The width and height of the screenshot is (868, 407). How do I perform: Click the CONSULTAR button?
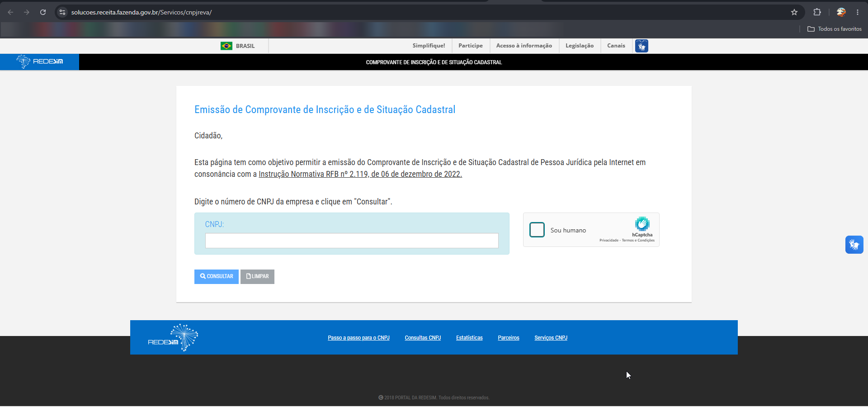217,276
